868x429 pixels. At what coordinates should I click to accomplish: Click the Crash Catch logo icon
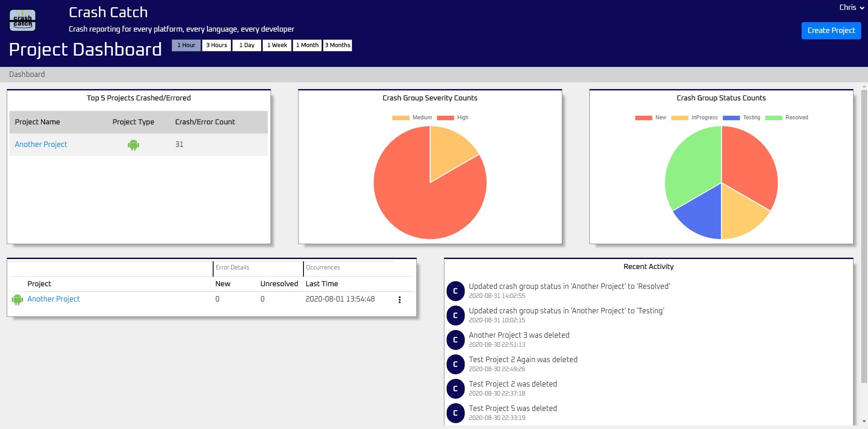coord(23,20)
